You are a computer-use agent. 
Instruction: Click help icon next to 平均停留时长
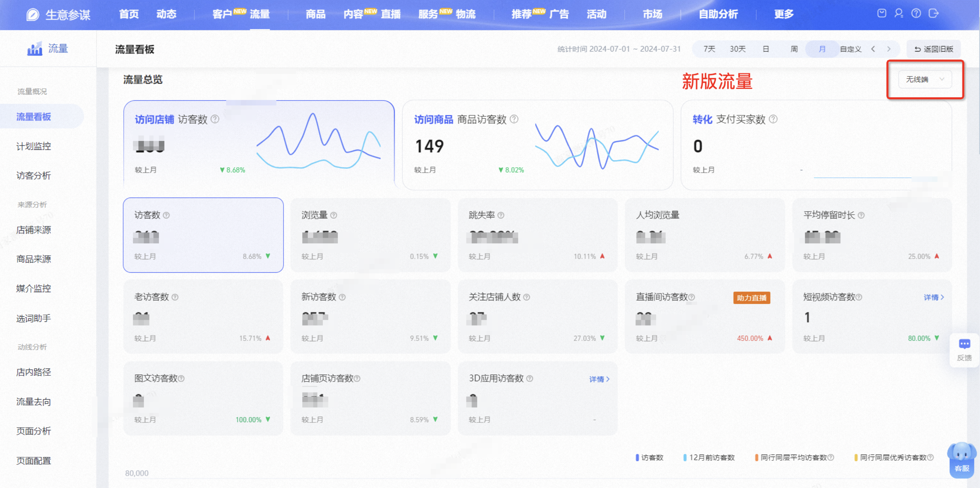861,215
